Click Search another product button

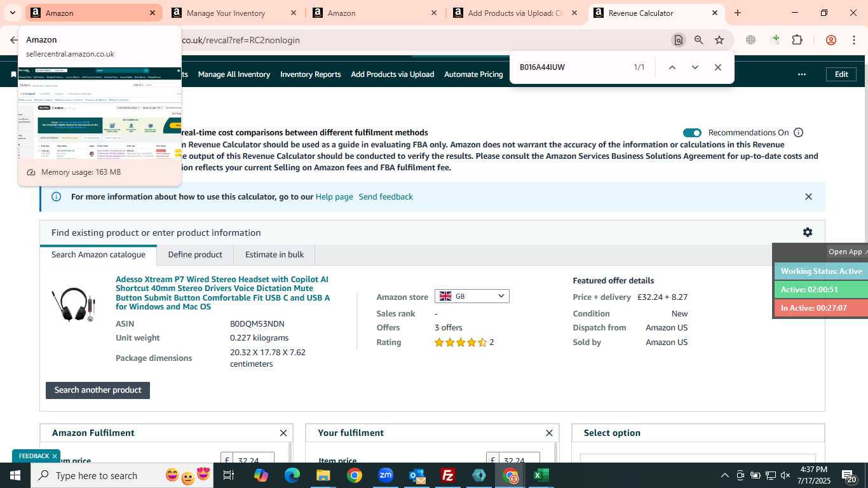coord(98,390)
